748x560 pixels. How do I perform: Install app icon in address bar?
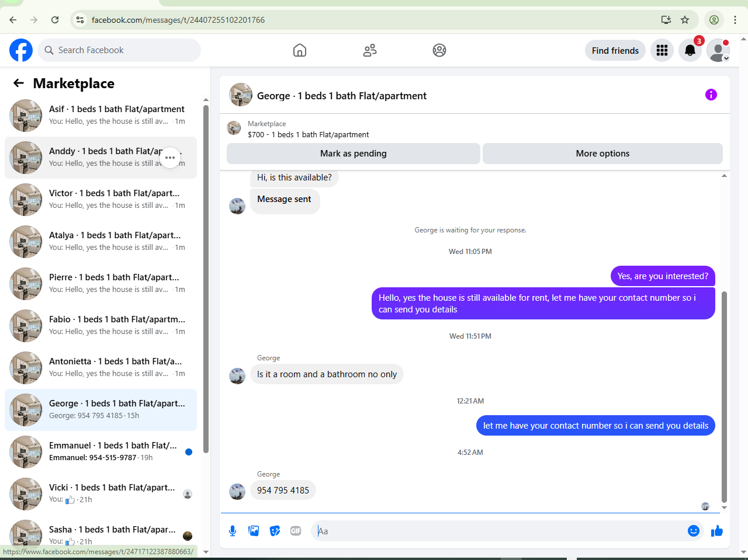pos(666,20)
